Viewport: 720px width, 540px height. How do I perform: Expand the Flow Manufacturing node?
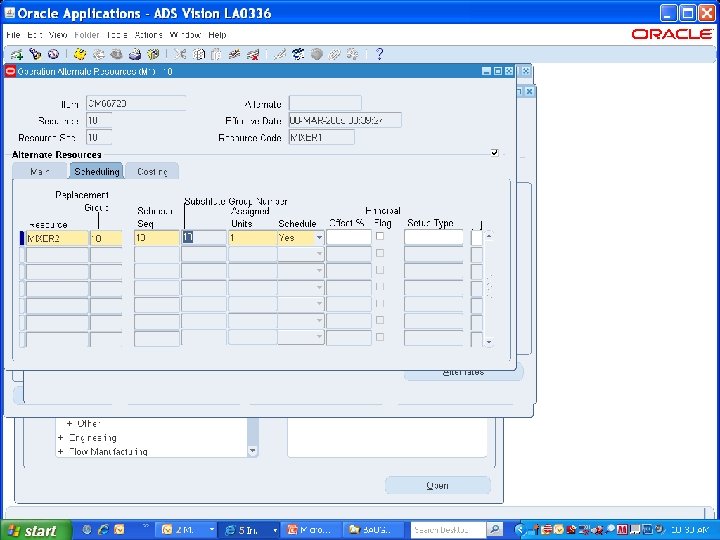pyautogui.click(x=61, y=452)
